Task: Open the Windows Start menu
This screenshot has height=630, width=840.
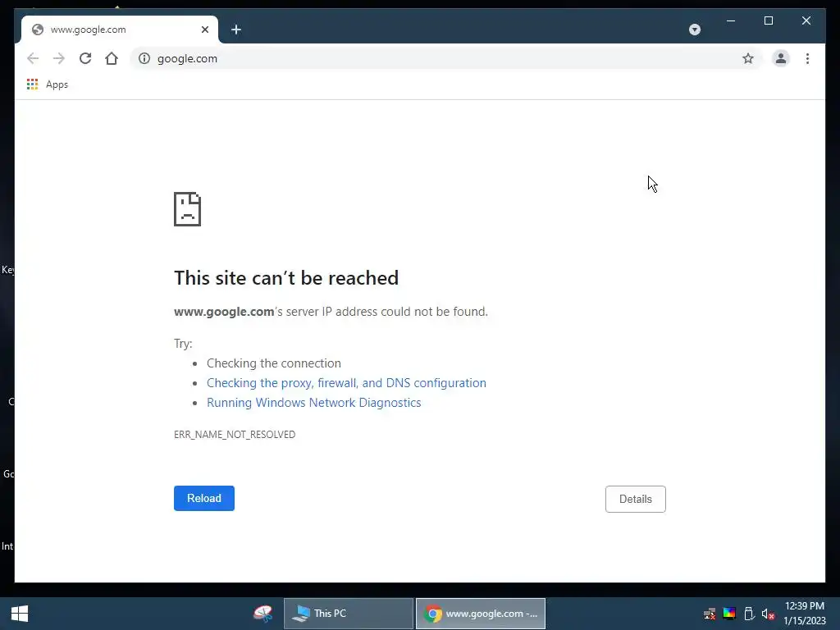Action: click(20, 614)
